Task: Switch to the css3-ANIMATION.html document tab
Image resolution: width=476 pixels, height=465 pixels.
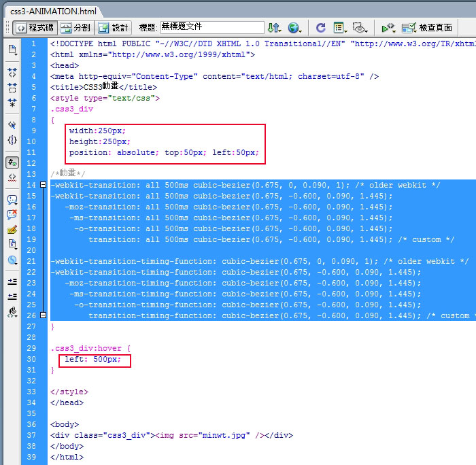Action: coord(53,12)
